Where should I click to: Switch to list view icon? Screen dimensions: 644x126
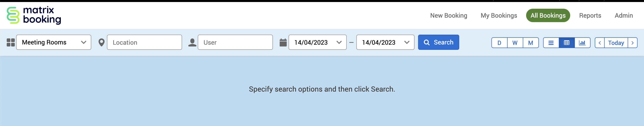551,43
